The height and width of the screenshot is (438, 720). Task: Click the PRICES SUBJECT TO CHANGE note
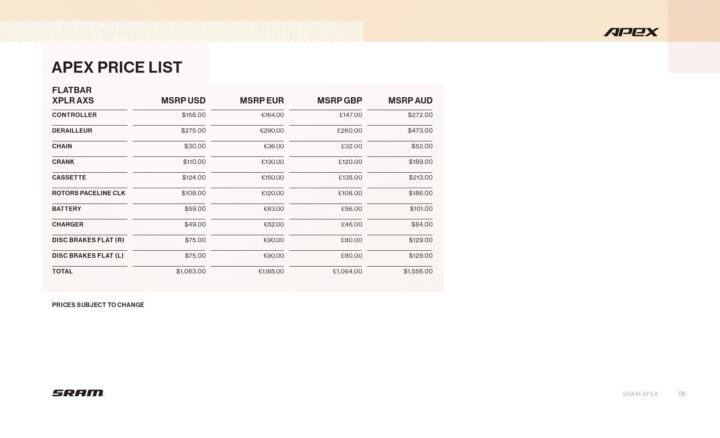98,304
